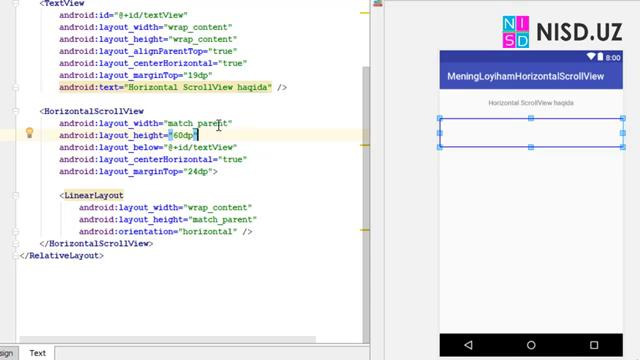Screen dimensions: 640x360
Task: Click the TextView layout_height="wrap_content" line
Action: click(x=148, y=39)
